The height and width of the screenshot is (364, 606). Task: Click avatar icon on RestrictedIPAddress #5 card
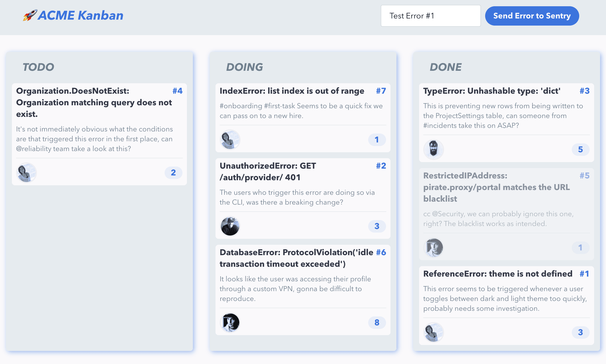tap(433, 247)
